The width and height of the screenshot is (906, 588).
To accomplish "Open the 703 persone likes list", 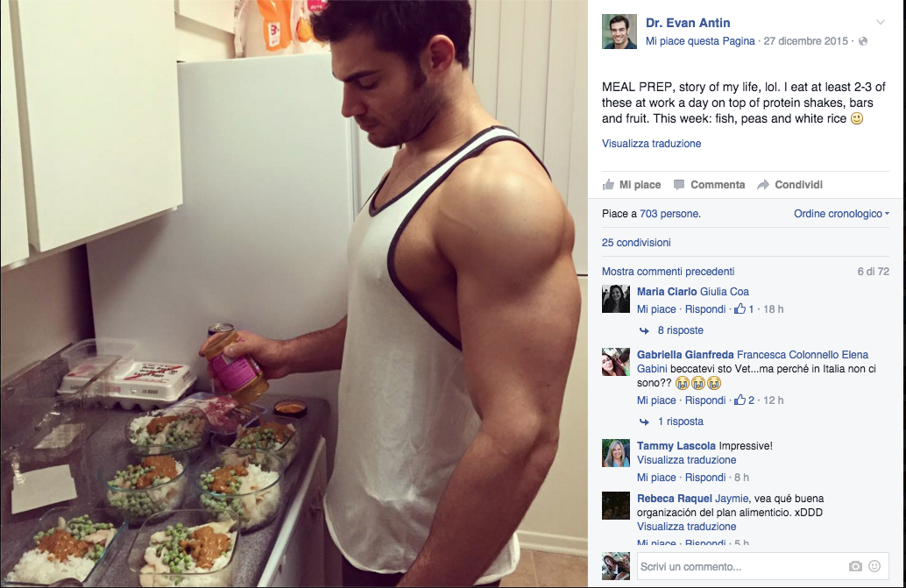I will pyautogui.click(x=669, y=214).
